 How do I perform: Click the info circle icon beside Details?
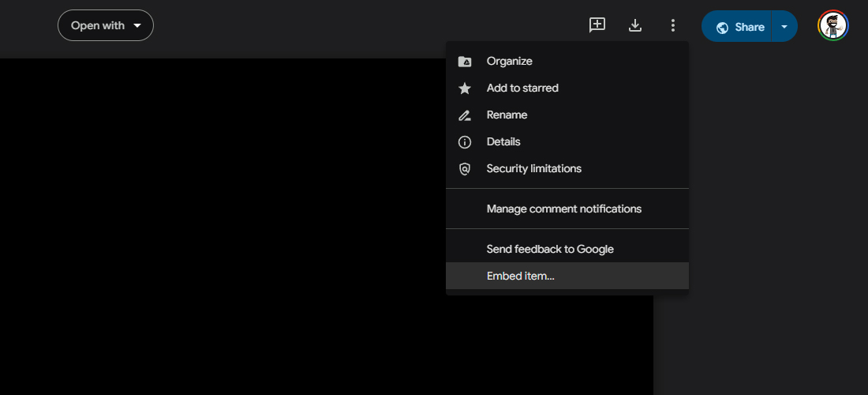pyautogui.click(x=465, y=142)
